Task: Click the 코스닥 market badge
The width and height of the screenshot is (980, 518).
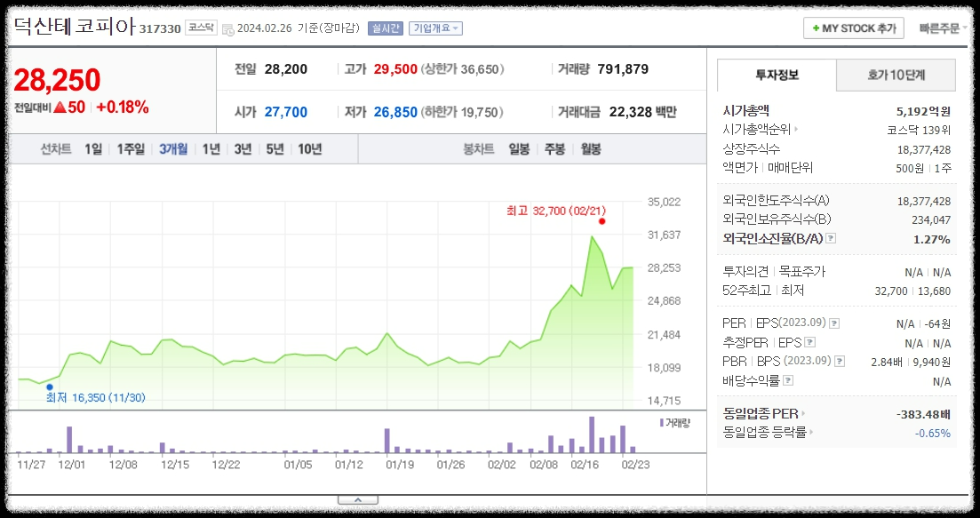Action: tap(202, 28)
